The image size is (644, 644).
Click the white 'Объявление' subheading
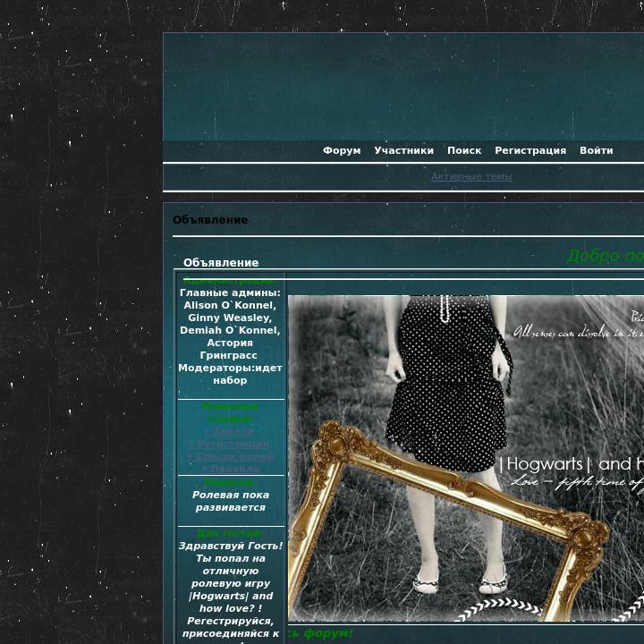[x=221, y=263]
